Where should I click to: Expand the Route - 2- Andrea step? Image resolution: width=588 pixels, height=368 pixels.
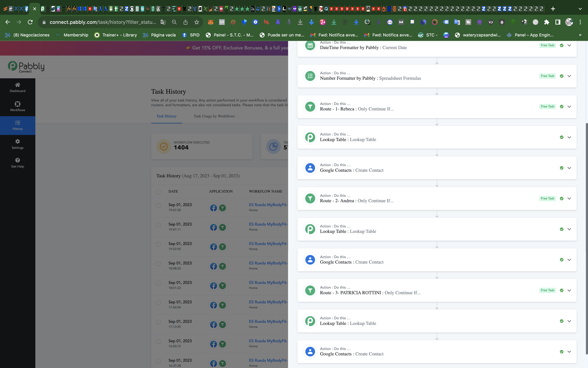point(569,198)
